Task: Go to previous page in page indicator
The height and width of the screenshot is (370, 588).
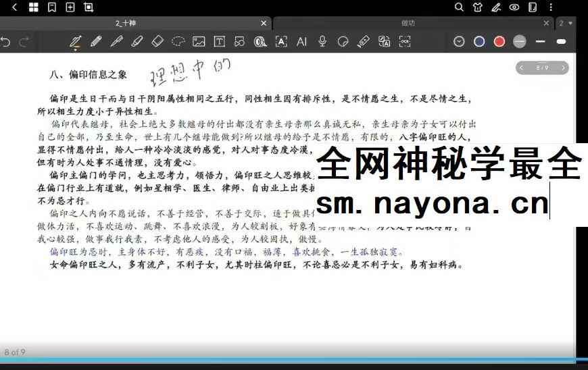Action: point(521,68)
